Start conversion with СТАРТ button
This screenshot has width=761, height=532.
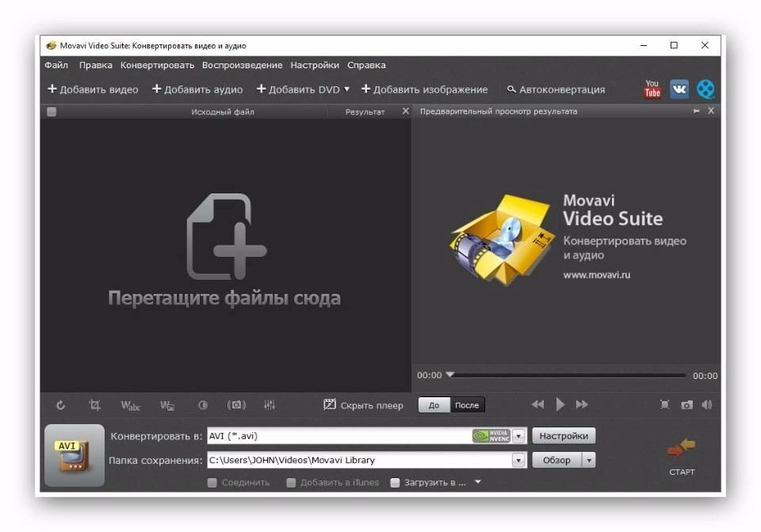point(682,456)
